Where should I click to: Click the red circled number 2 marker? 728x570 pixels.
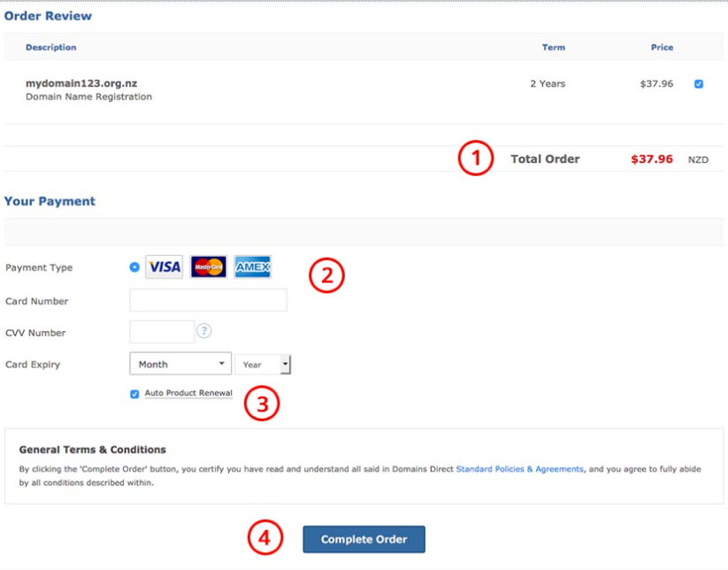click(x=326, y=275)
